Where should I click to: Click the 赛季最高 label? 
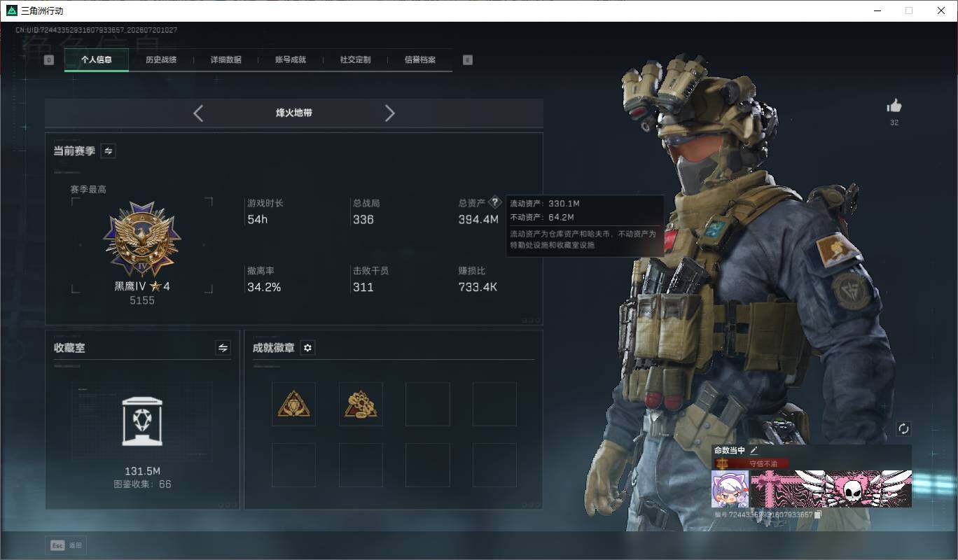pos(88,190)
